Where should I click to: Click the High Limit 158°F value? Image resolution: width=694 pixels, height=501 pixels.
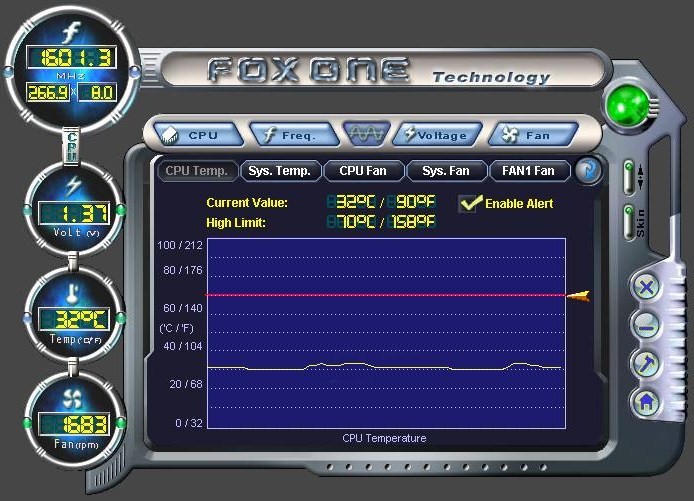[x=412, y=221]
